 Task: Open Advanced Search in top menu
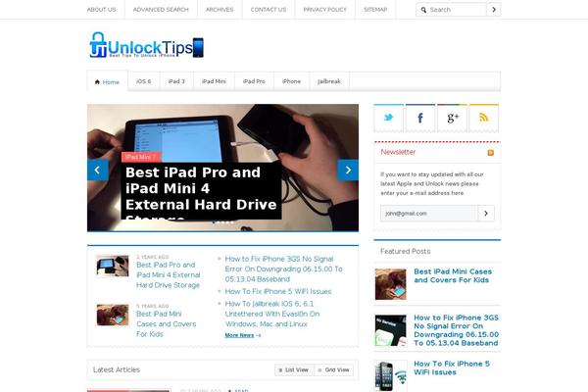(161, 10)
